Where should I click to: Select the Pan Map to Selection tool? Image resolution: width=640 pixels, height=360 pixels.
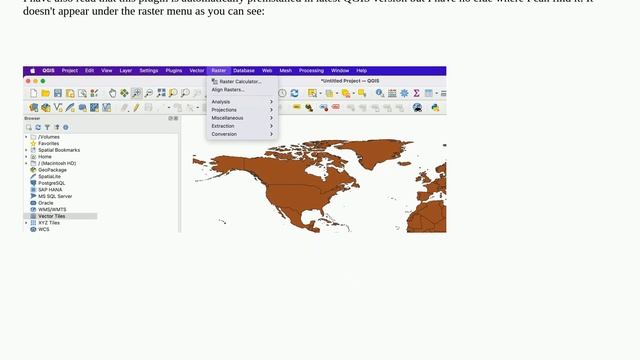click(x=124, y=93)
